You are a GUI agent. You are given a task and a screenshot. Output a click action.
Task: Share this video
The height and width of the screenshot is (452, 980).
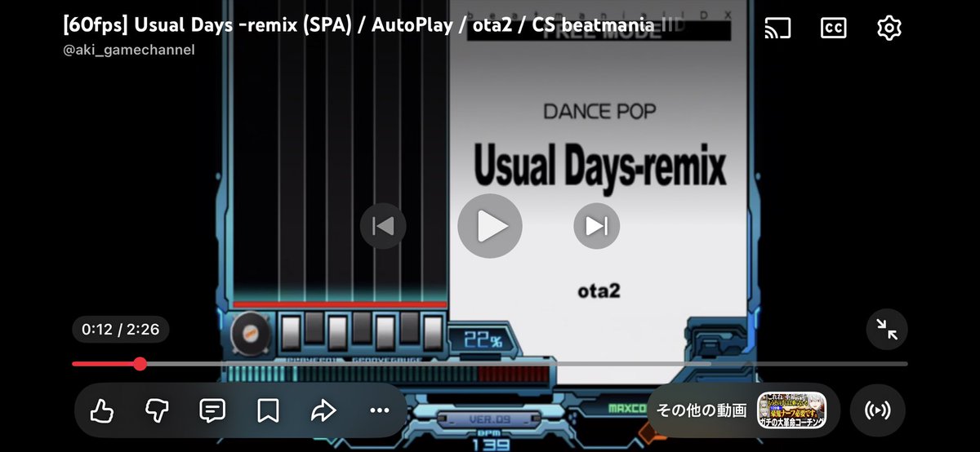click(x=323, y=410)
